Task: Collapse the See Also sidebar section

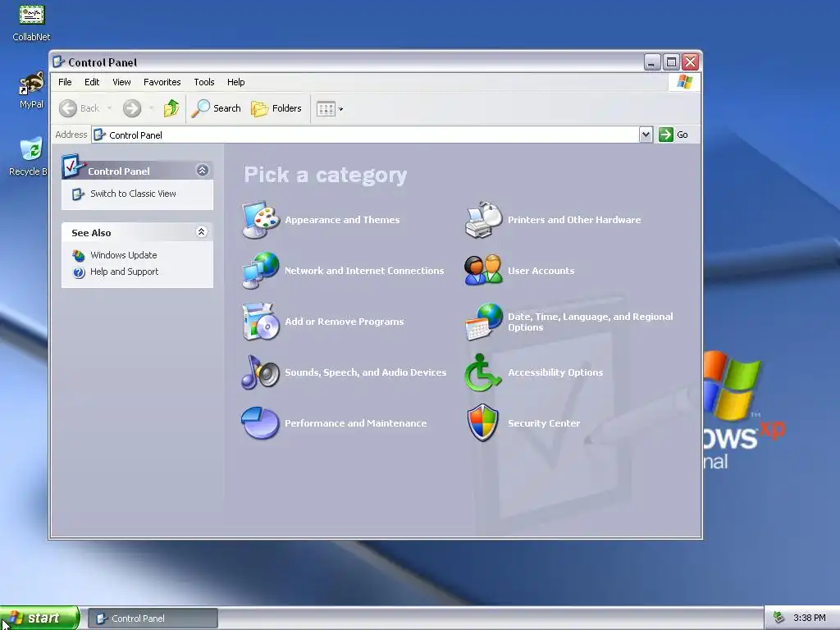Action: tap(202, 232)
